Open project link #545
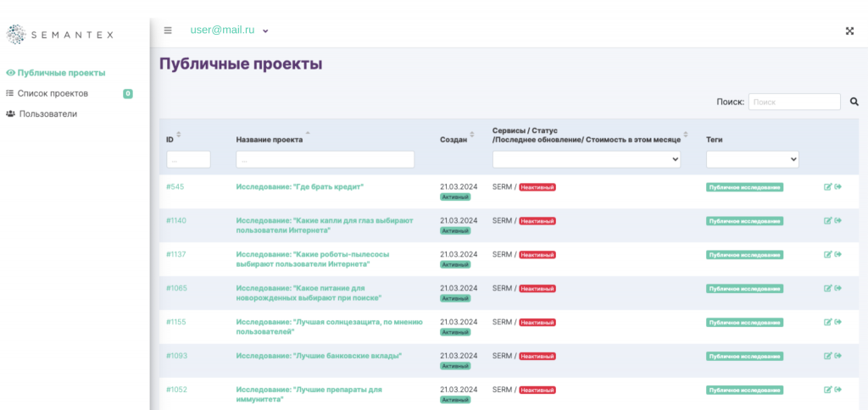This screenshot has width=868, height=410. [175, 187]
